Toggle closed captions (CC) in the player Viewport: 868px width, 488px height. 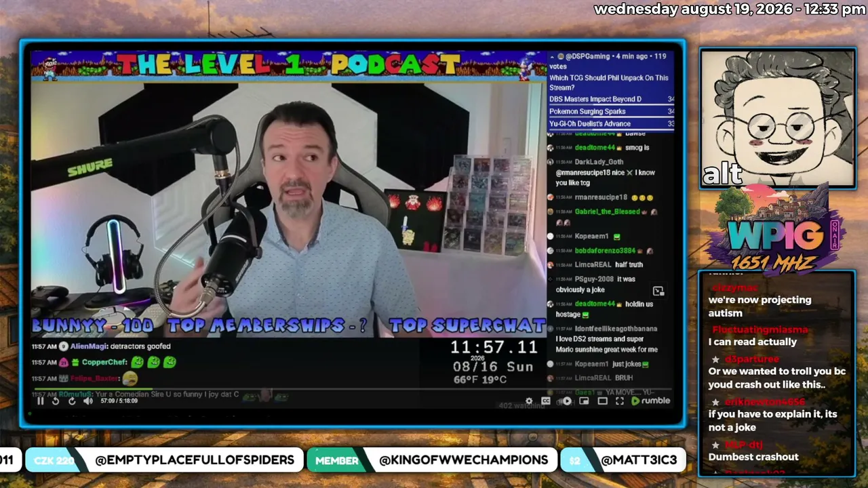(x=545, y=401)
